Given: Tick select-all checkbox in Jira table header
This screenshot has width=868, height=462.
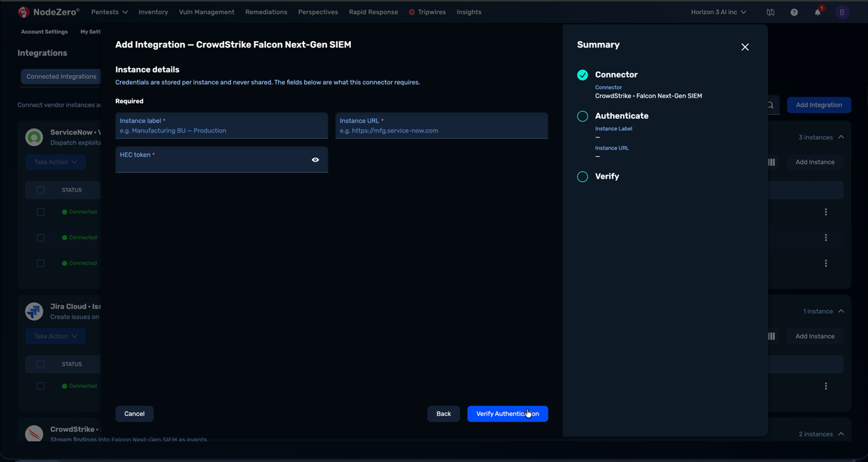Looking at the screenshot, I should tap(41, 364).
